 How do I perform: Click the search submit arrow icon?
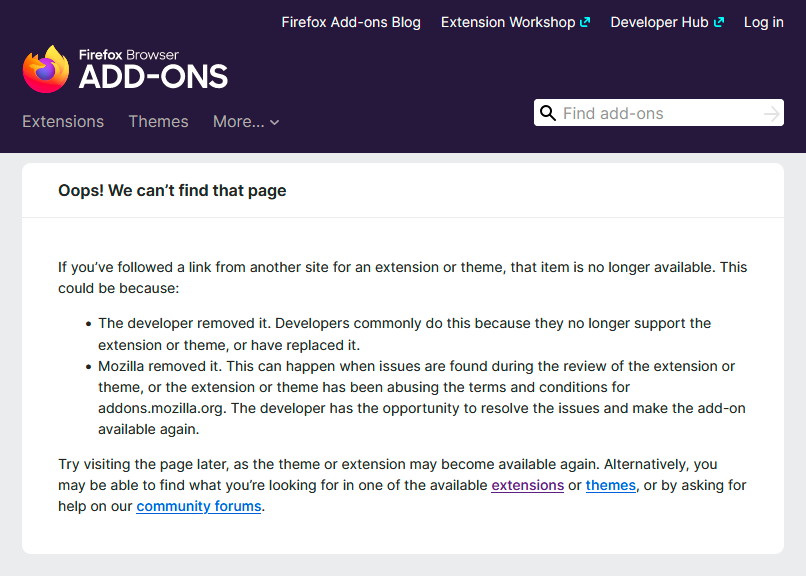(770, 113)
